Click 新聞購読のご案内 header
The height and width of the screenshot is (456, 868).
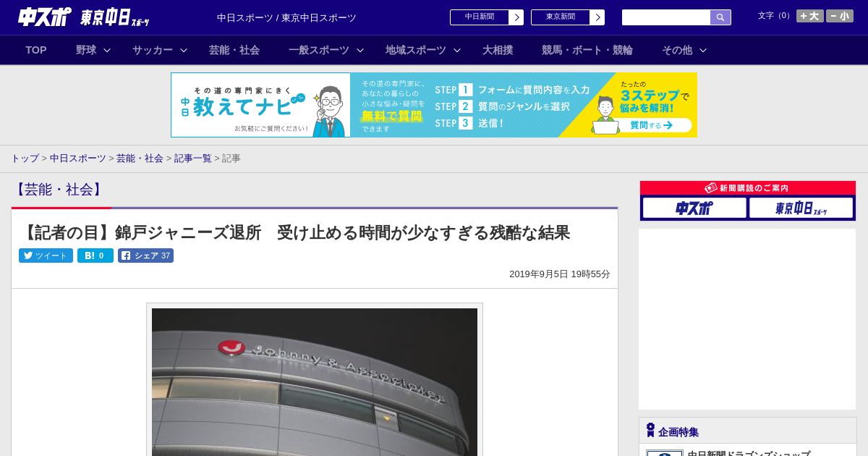748,188
